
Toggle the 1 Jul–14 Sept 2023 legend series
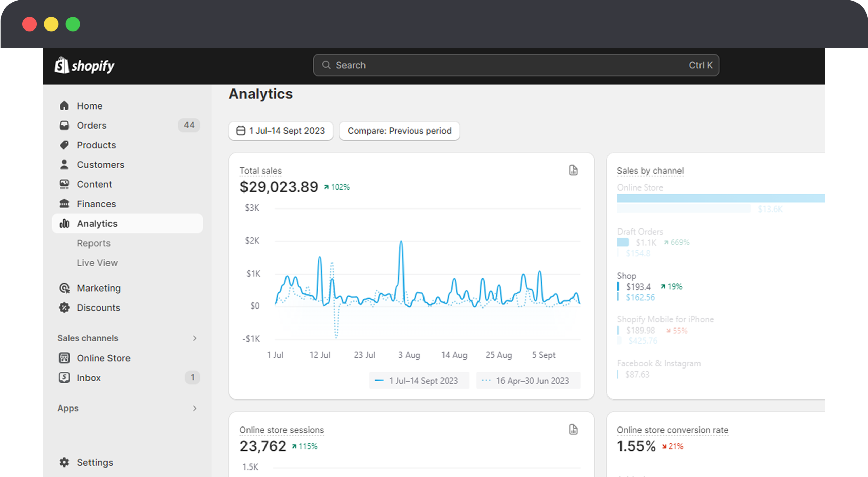pyautogui.click(x=419, y=381)
